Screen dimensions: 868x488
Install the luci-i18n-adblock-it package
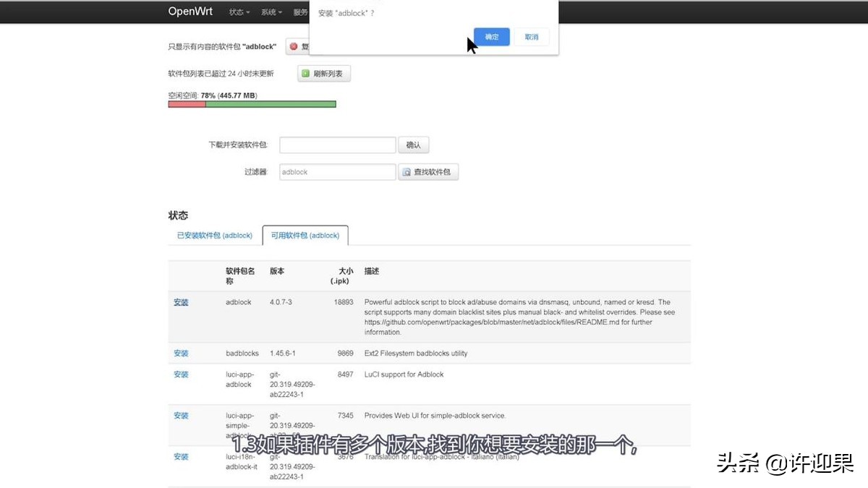(180, 456)
